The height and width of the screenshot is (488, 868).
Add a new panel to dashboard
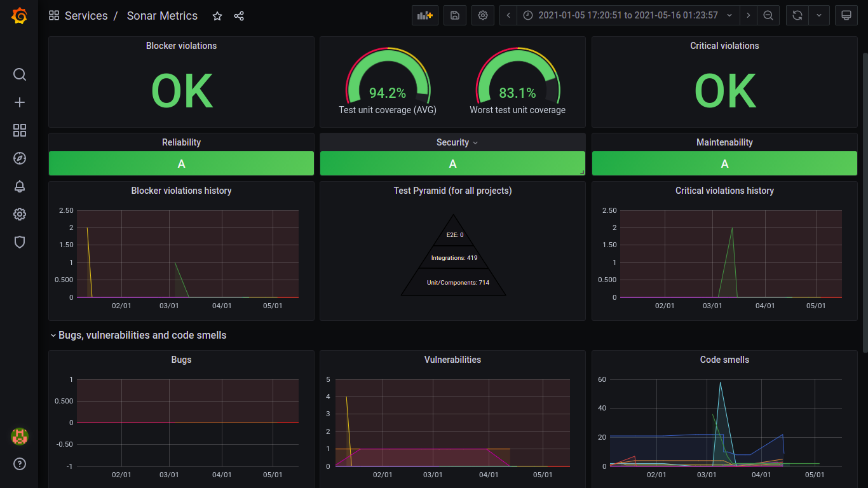(425, 15)
